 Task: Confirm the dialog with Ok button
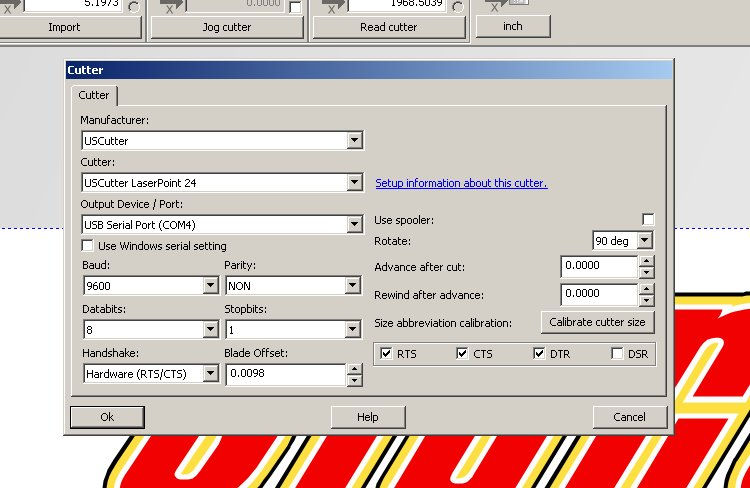pyautogui.click(x=107, y=417)
